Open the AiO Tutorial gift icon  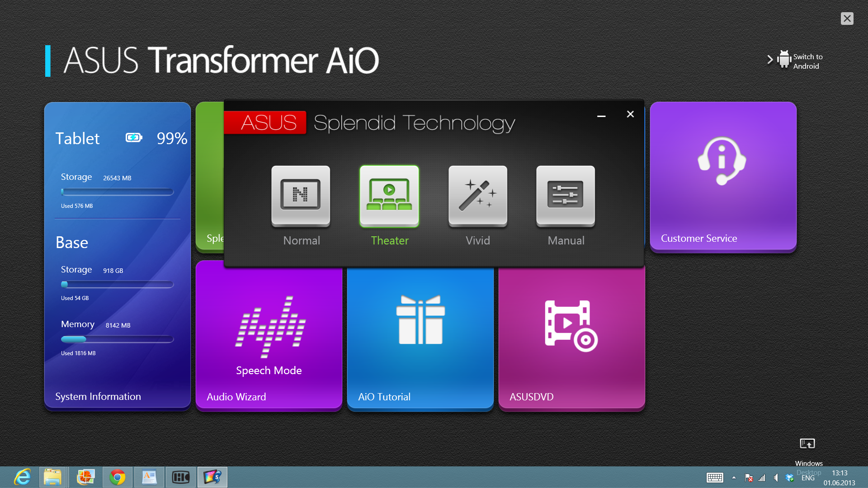(x=420, y=320)
